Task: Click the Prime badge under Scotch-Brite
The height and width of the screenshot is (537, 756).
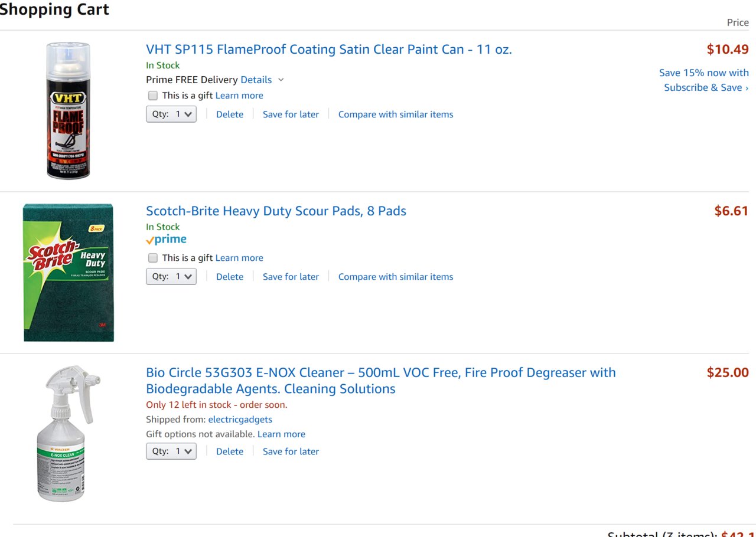Action: (x=167, y=240)
